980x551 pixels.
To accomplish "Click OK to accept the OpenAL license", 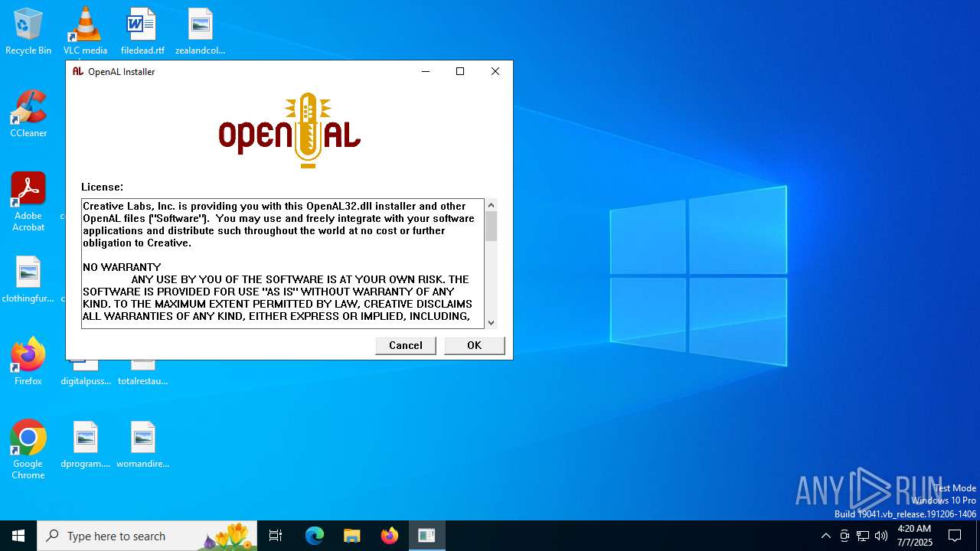I will (x=474, y=345).
